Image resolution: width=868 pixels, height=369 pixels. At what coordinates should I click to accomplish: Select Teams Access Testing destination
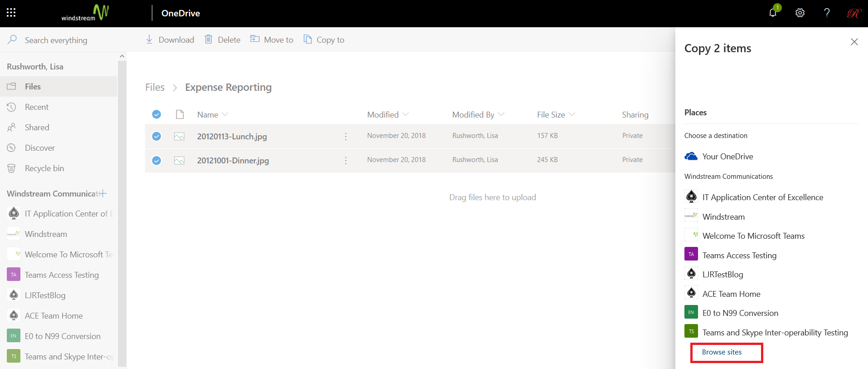coord(731,255)
